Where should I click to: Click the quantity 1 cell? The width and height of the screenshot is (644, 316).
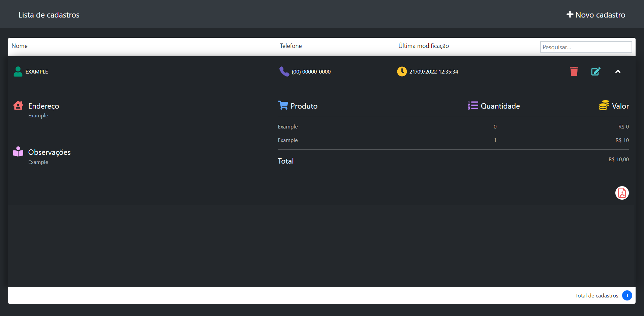pyautogui.click(x=495, y=140)
